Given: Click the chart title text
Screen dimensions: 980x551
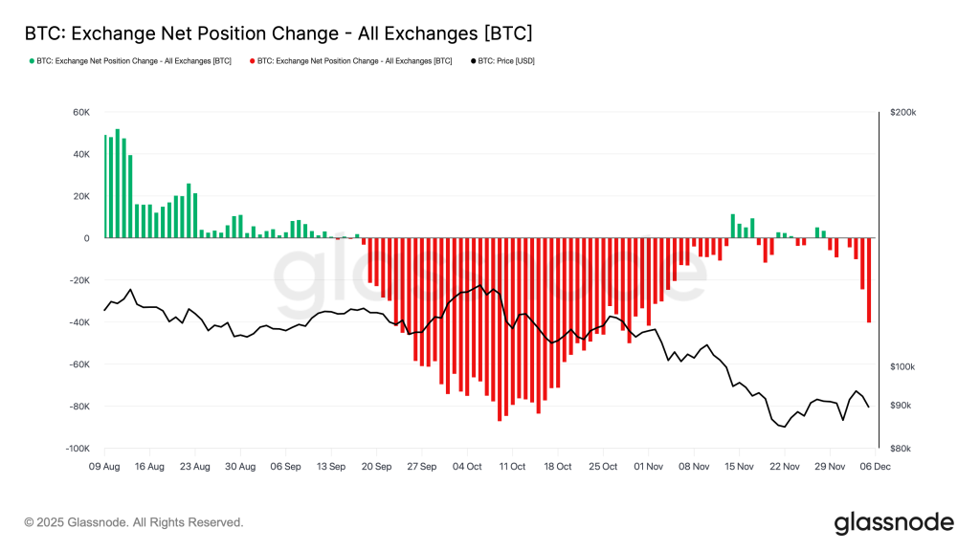Looking at the screenshot, I should pos(278,33).
